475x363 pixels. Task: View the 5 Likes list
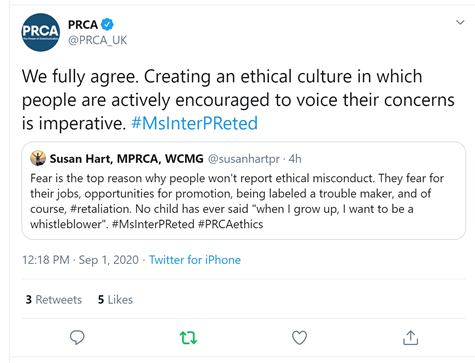pos(115,299)
